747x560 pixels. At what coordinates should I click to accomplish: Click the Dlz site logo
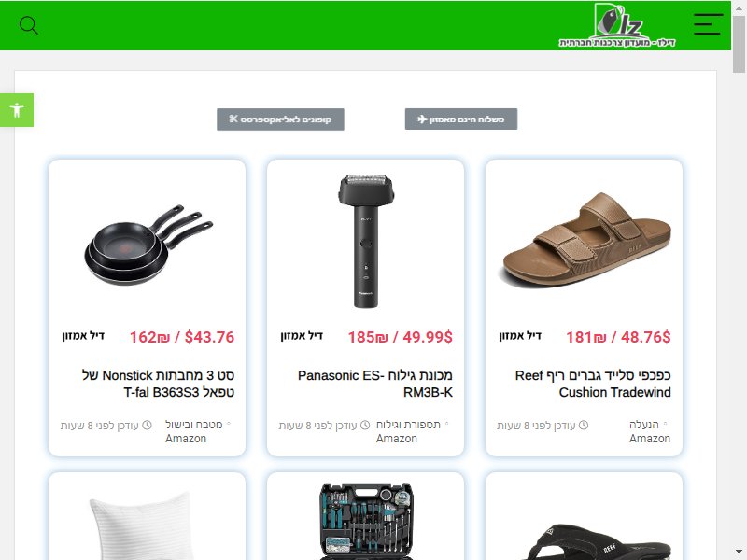click(617, 25)
